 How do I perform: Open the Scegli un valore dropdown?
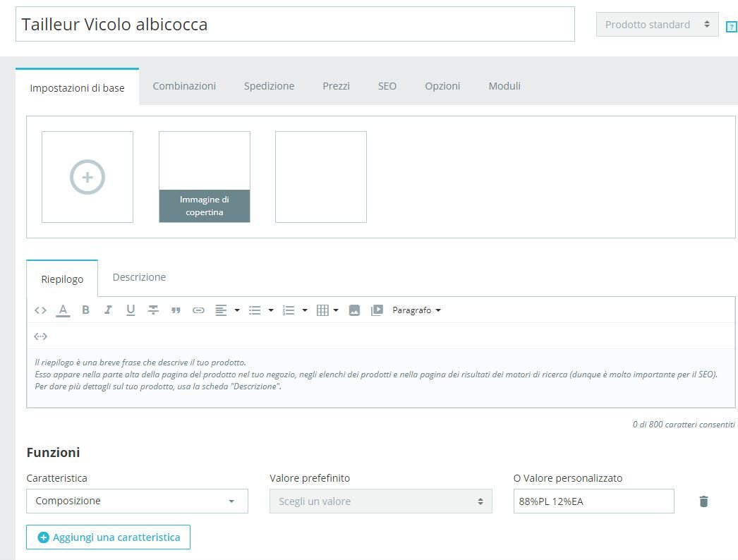tap(381, 501)
